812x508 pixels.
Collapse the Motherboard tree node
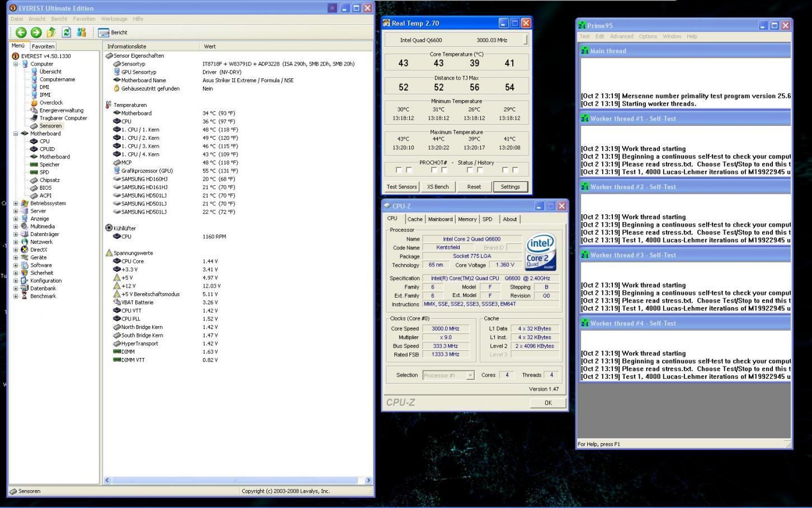[16, 134]
